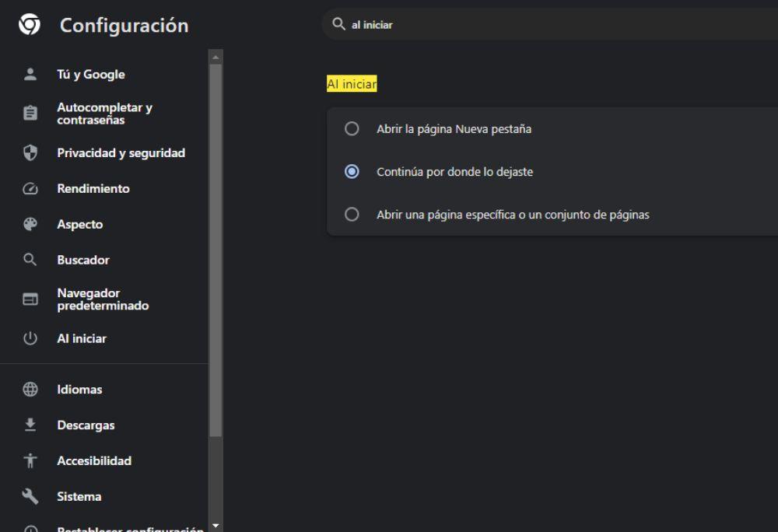Viewport: 778px width, 532px height.
Task: Click the sidebar scroll up arrow
Action: (216, 56)
